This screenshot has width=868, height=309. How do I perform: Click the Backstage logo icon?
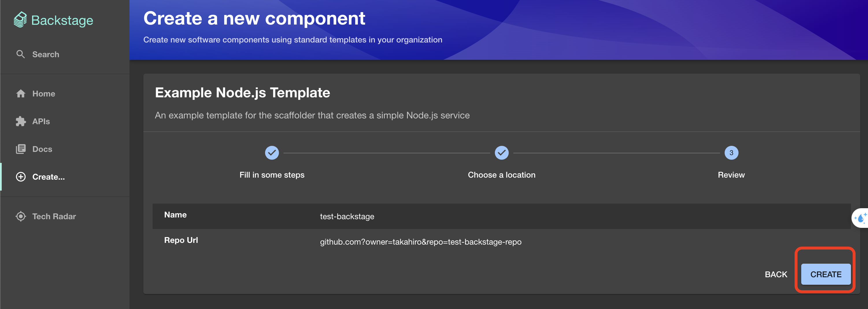[x=20, y=20]
